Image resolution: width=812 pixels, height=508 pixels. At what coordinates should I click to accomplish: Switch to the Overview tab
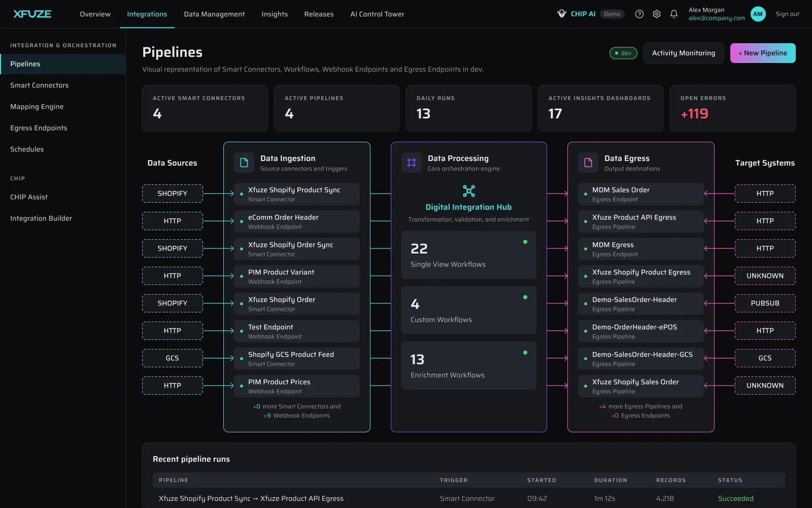[x=95, y=14]
